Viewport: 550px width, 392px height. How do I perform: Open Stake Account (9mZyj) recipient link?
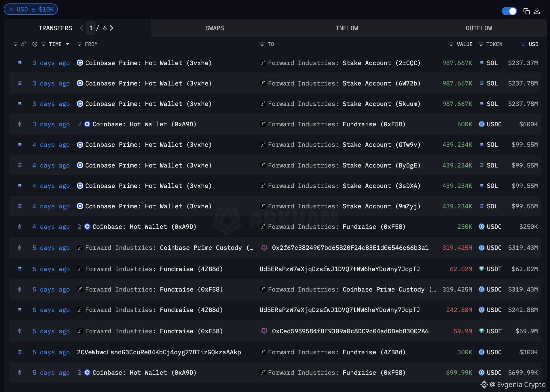(x=381, y=206)
